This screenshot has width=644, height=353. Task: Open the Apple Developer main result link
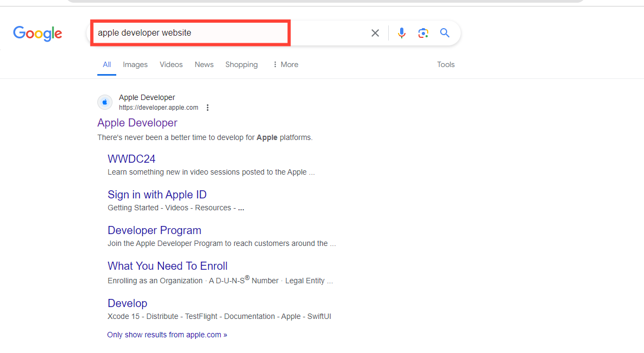point(137,123)
